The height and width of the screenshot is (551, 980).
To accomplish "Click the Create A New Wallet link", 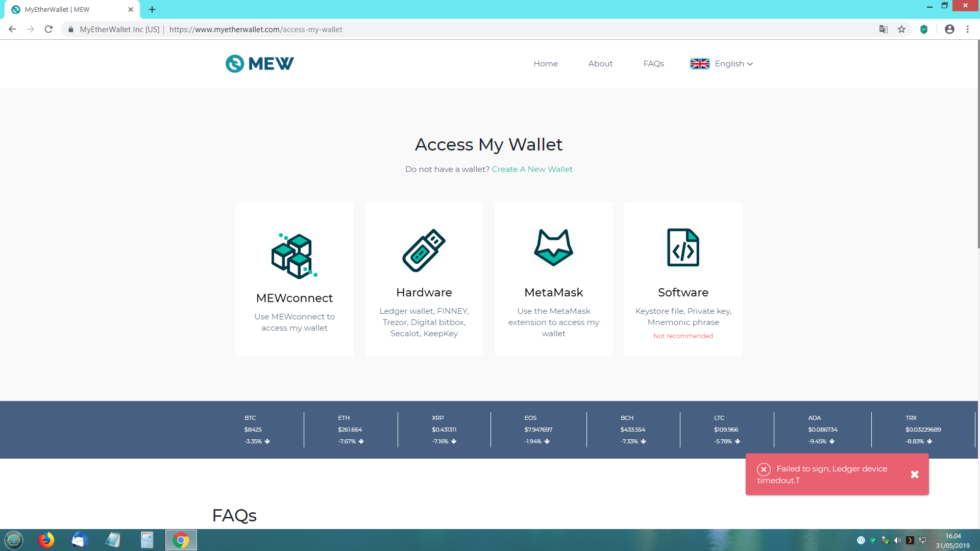I will pyautogui.click(x=532, y=169).
